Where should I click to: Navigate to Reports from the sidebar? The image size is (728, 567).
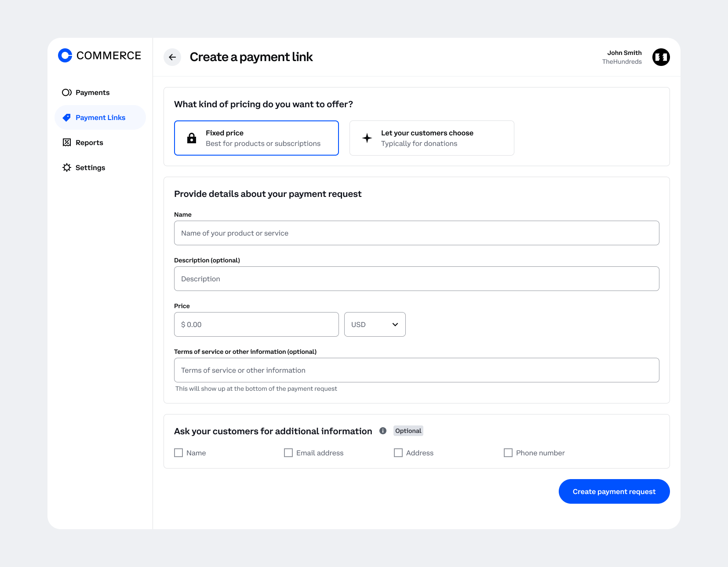(89, 142)
